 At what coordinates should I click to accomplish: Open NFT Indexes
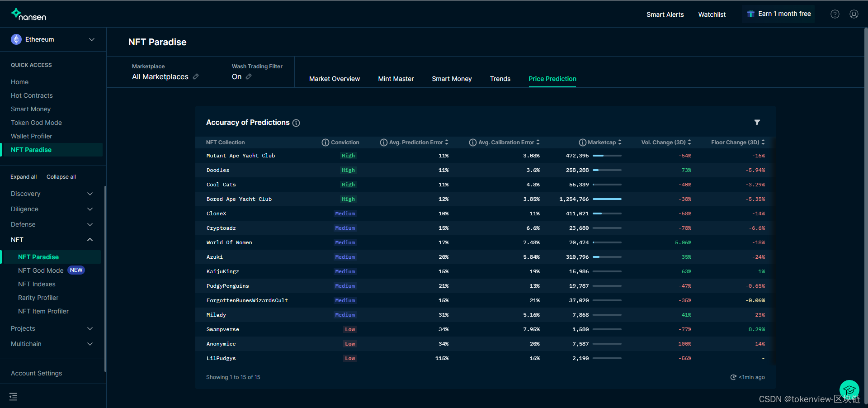click(37, 284)
